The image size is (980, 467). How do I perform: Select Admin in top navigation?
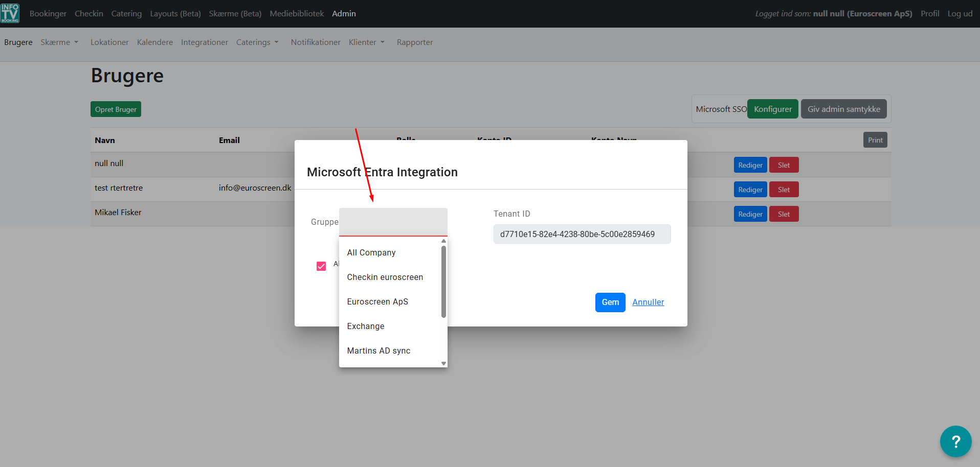click(x=344, y=13)
